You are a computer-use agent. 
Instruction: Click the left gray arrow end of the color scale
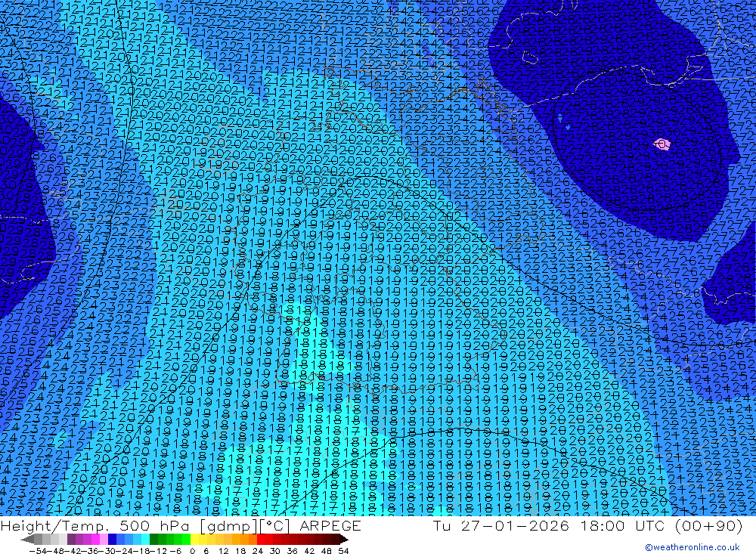[x=28, y=539]
